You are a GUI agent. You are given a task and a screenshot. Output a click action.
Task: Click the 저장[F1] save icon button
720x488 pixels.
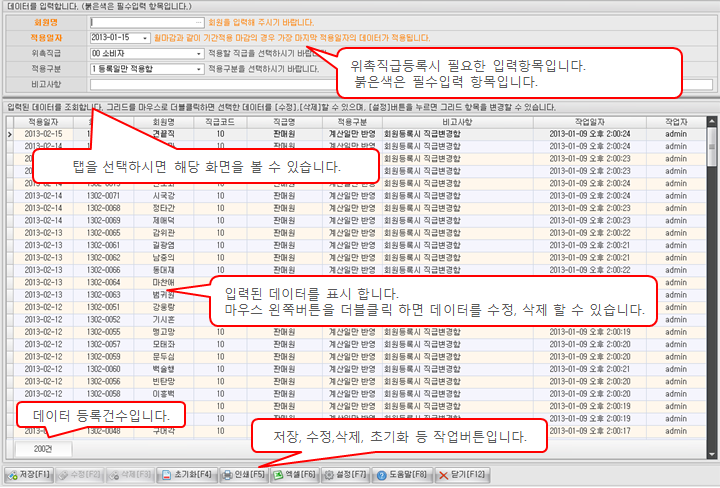[29, 475]
